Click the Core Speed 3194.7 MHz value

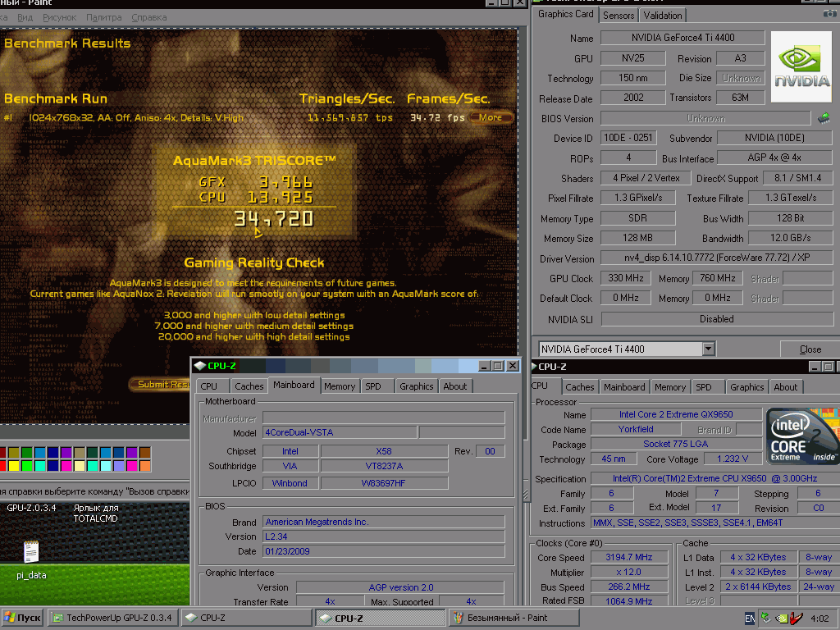pyautogui.click(x=629, y=557)
